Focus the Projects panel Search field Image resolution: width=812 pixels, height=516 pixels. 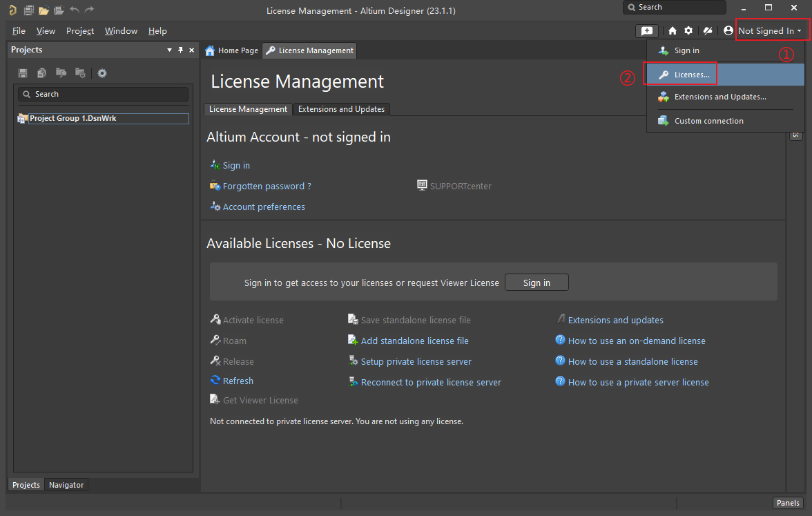tap(103, 94)
